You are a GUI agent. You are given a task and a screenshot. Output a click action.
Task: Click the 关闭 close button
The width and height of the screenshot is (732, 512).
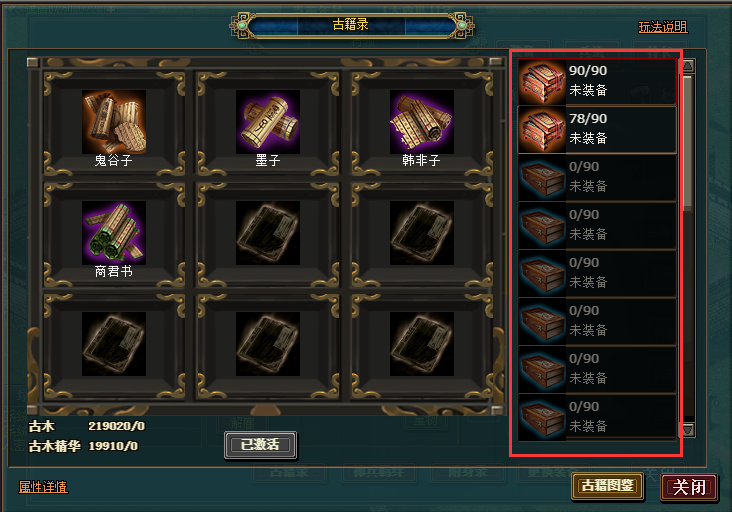tap(689, 487)
